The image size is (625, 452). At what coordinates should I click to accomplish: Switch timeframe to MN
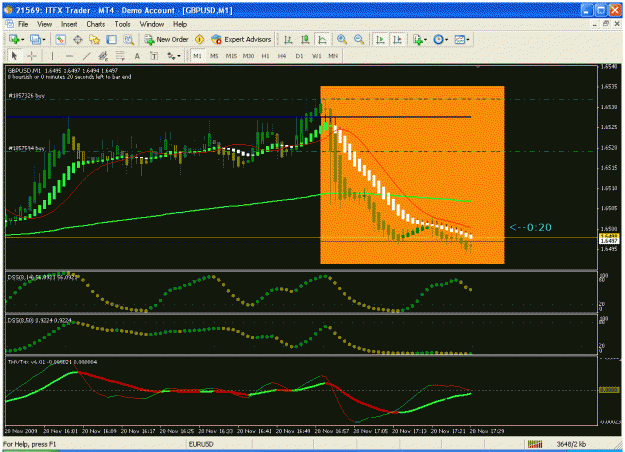tap(333, 56)
